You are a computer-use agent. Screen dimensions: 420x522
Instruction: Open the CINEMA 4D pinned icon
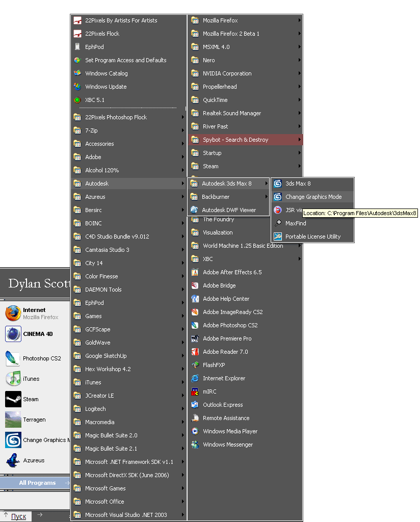[x=13, y=334]
